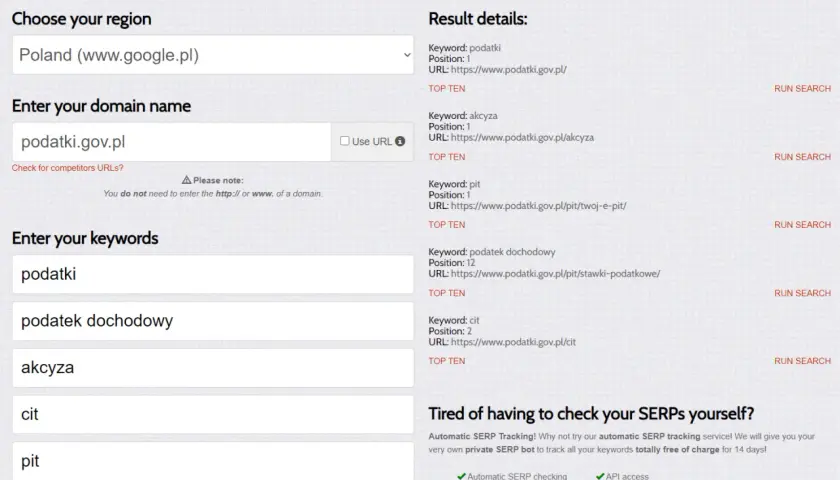
Task: Click the pit keyword input
Action: click(x=213, y=461)
